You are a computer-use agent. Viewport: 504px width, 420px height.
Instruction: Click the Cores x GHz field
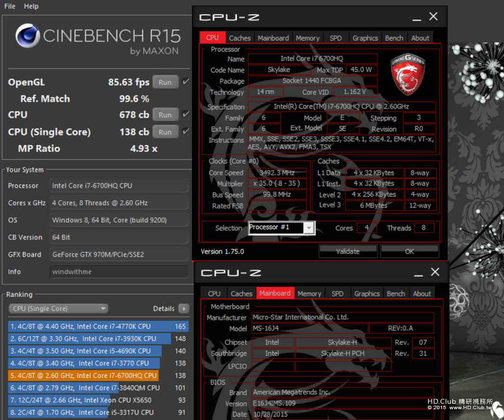(x=119, y=203)
